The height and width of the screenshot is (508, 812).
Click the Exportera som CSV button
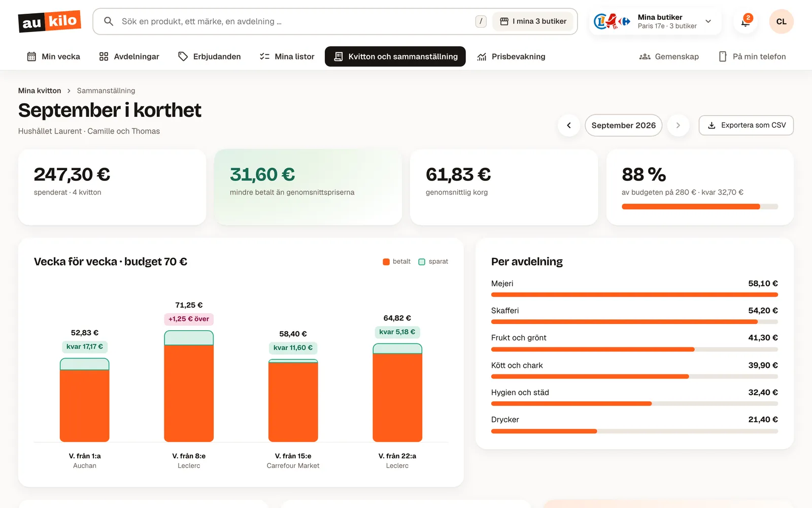coord(746,125)
